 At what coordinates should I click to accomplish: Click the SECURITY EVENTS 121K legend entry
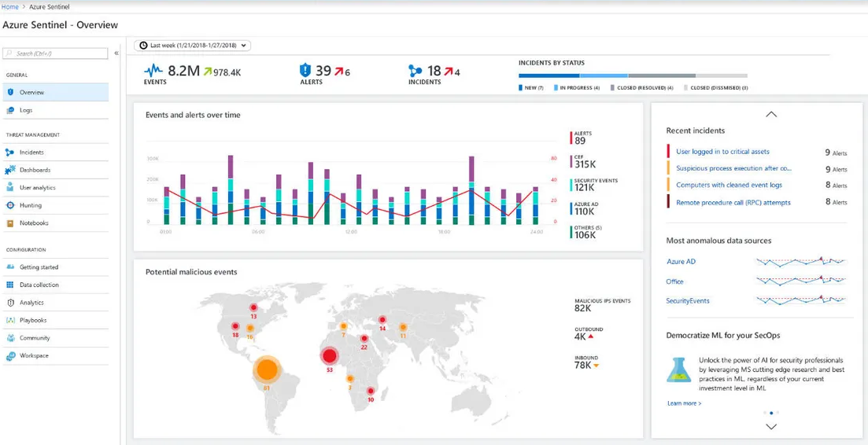(594, 185)
